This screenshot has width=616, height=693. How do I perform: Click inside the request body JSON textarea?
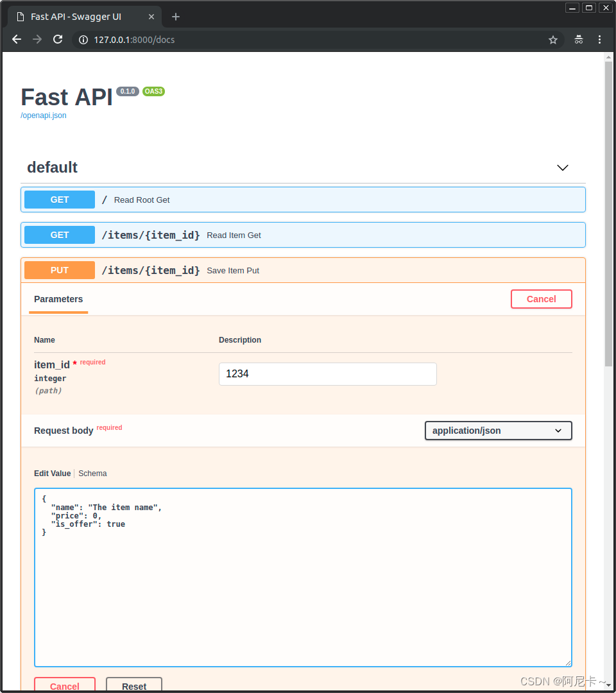303,577
